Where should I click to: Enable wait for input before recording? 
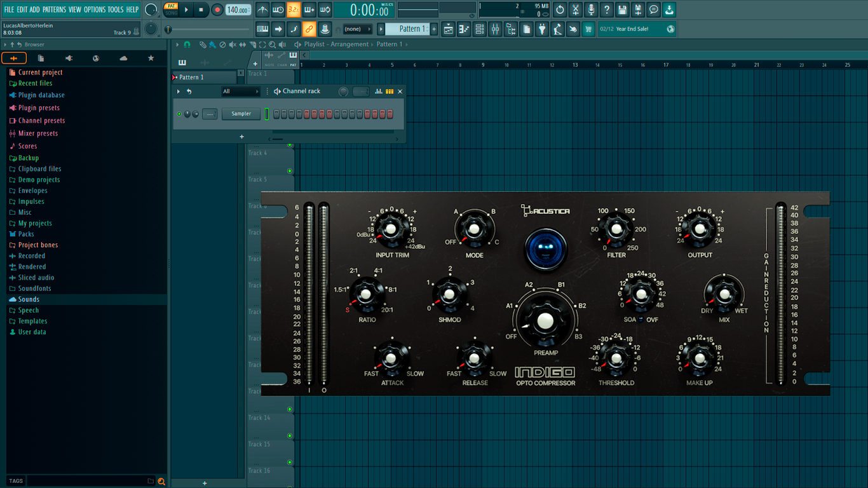tap(278, 10)
